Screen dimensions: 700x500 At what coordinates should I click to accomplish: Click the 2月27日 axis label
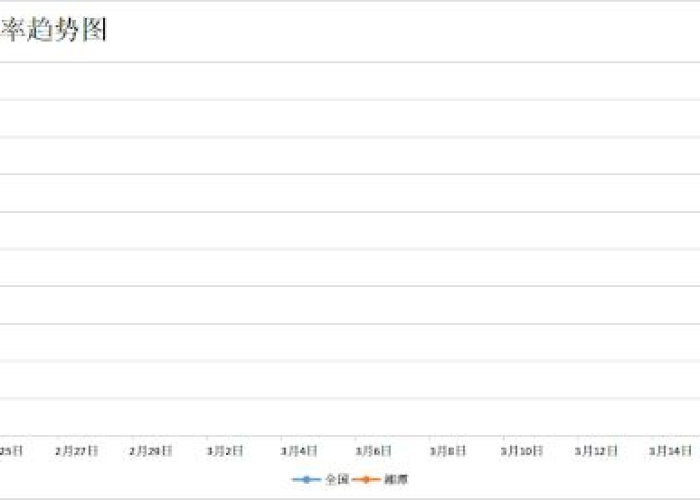(x=77, y=451)
